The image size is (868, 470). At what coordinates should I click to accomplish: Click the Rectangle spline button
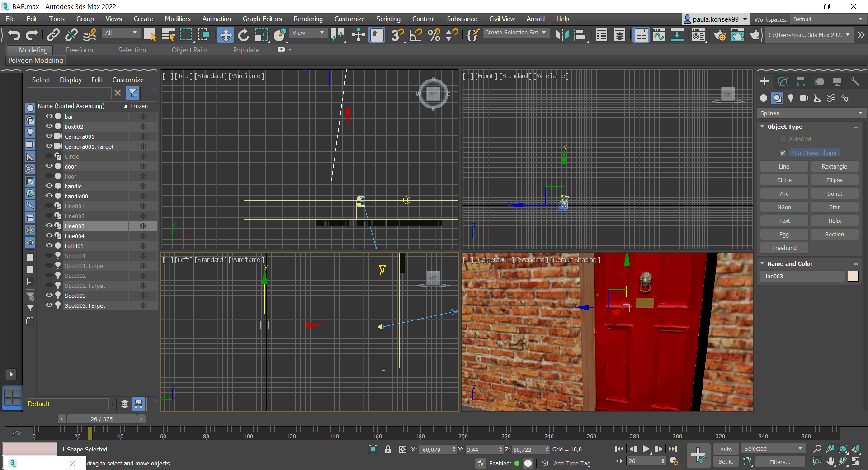tap(834, 167)
